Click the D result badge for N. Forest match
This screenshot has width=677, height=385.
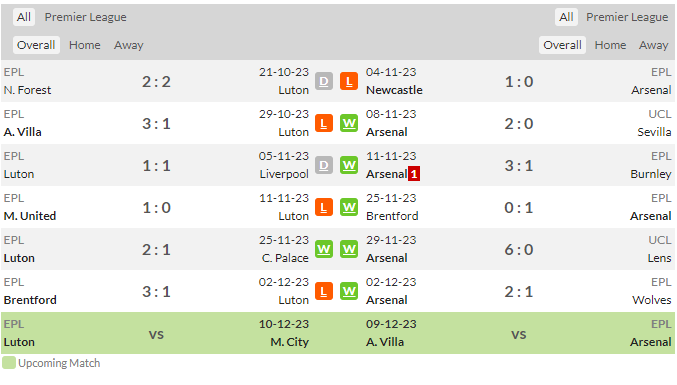pyautogui.click(x=324, y=81)
